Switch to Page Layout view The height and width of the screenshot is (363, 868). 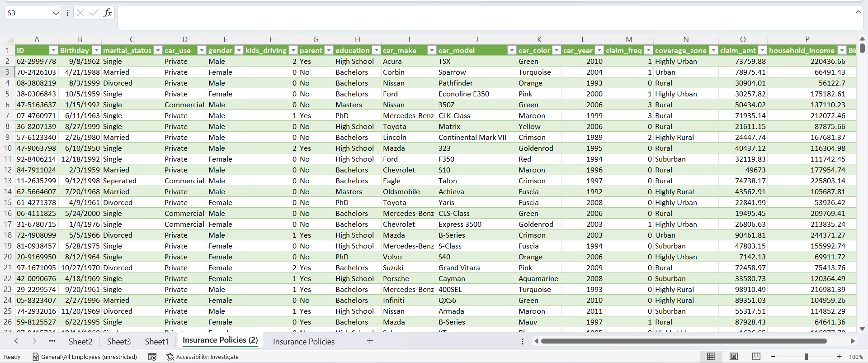(x=734, y=357)
